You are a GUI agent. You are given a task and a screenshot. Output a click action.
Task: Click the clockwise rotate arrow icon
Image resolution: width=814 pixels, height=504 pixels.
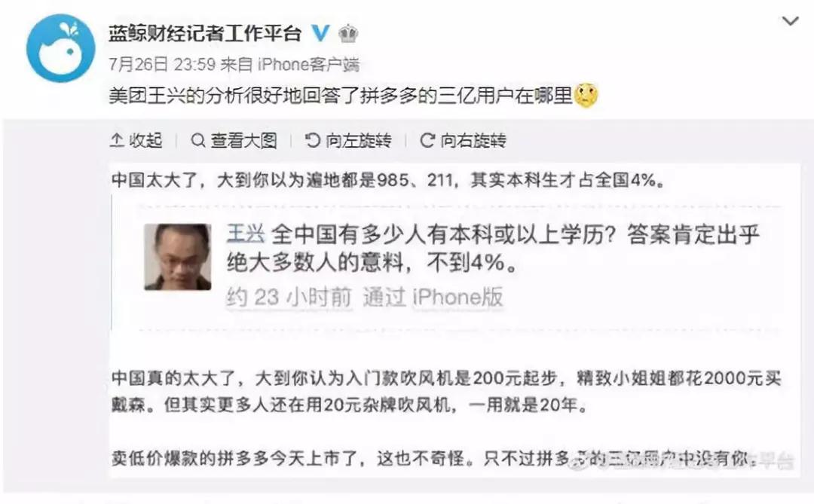coord(427,140)
